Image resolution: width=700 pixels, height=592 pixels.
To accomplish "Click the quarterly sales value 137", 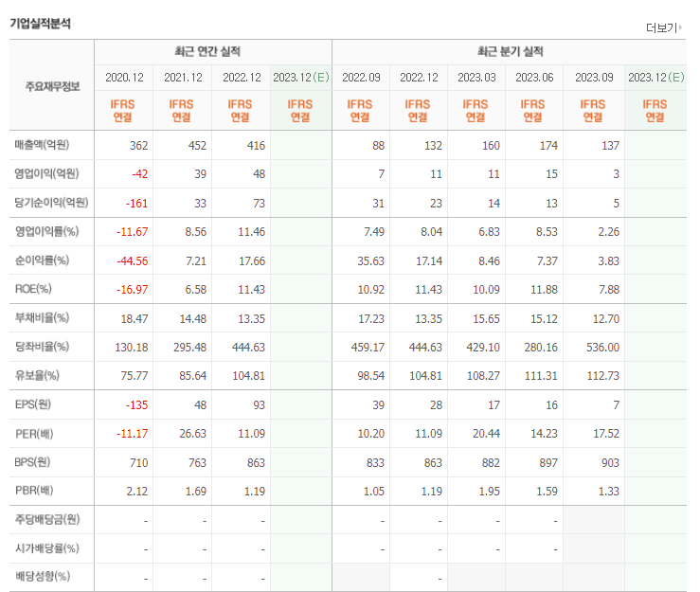I will tap(610, 146).
